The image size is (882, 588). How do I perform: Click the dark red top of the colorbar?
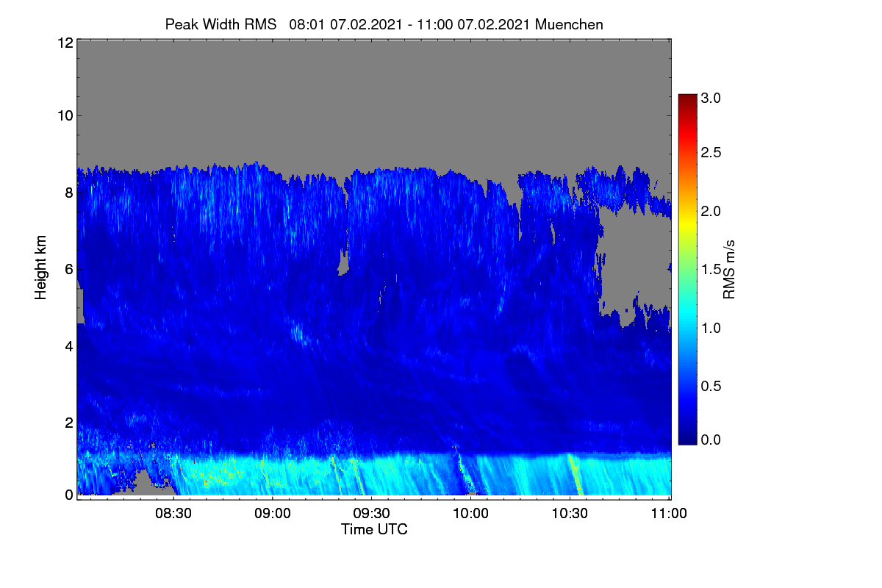click(687, 98)
